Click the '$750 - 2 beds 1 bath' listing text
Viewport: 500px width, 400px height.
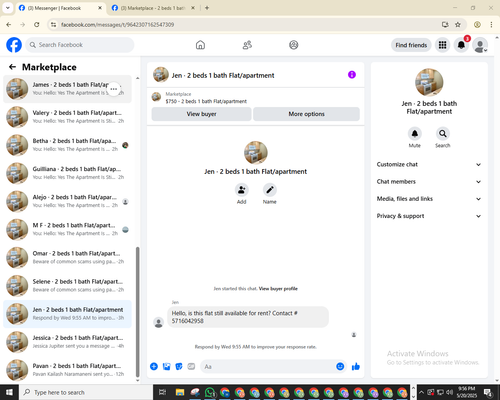206,101
